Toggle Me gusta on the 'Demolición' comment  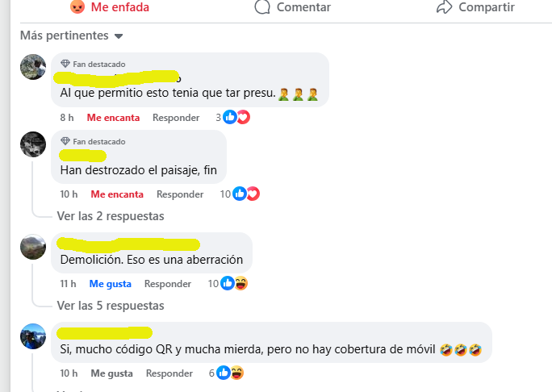click(111, 284)
